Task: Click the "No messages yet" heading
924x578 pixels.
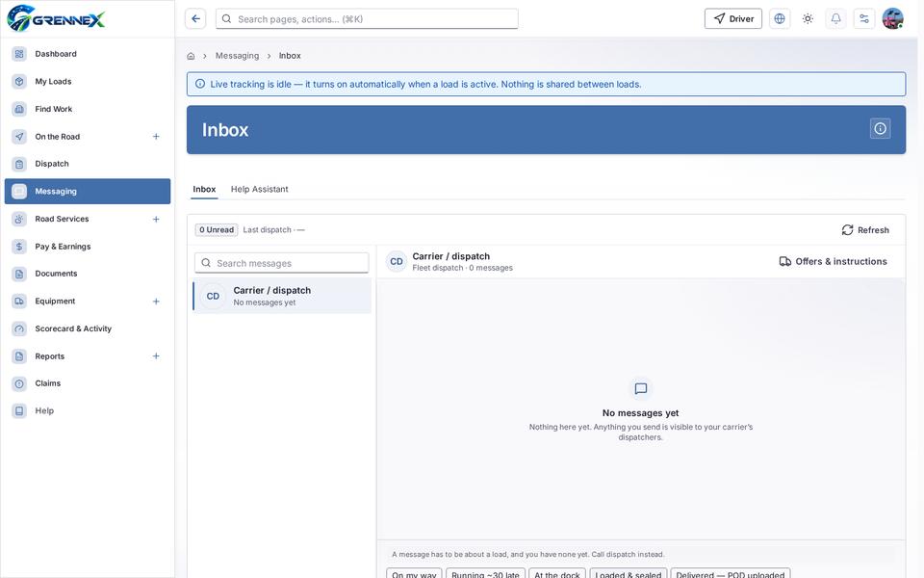Action: 640,413
